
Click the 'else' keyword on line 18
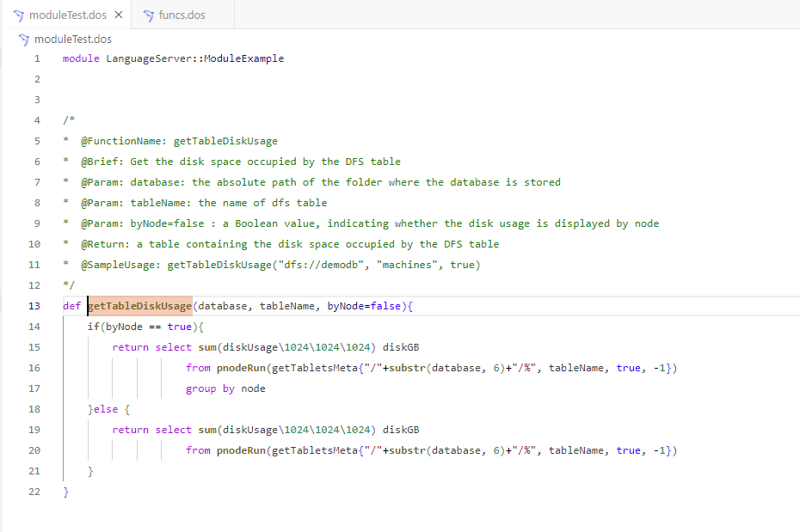tap(106, 409)
